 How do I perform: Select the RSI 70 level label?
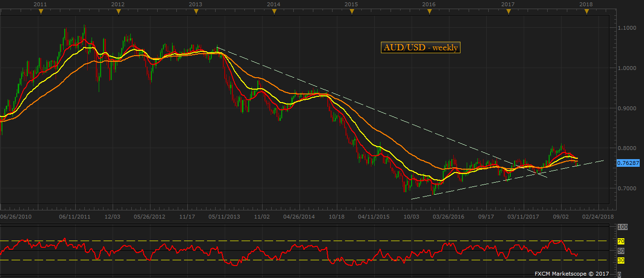[621, 241]
